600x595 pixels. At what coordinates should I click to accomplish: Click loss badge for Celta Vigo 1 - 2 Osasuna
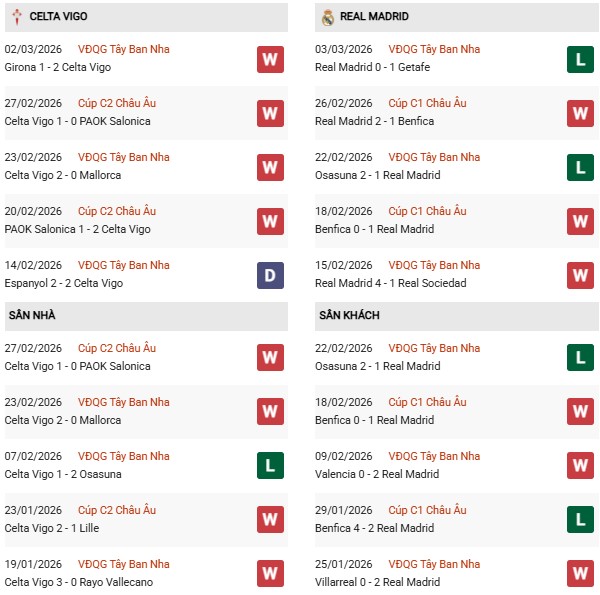pos(270,465)
